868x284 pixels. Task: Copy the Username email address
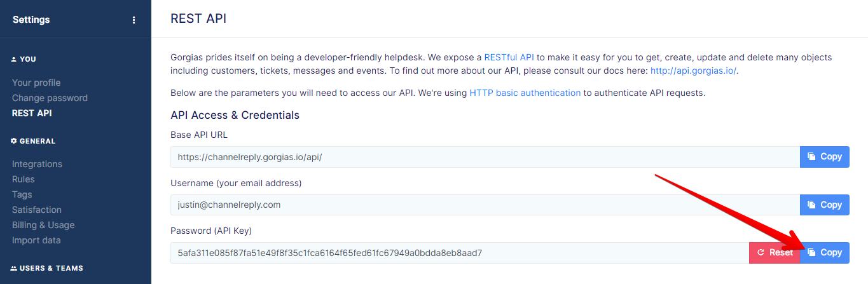pyautogui.click(x=825, y=205)
